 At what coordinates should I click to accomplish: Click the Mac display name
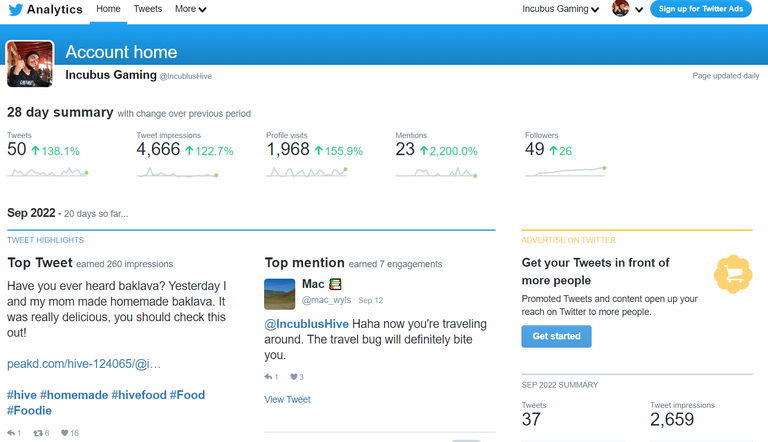click(313, 284)
